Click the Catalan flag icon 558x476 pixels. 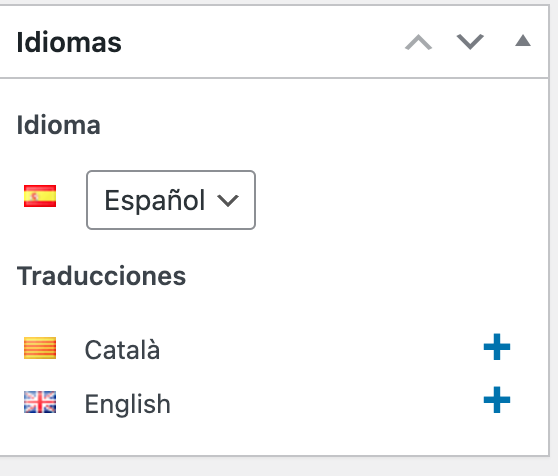coord(40,348)
